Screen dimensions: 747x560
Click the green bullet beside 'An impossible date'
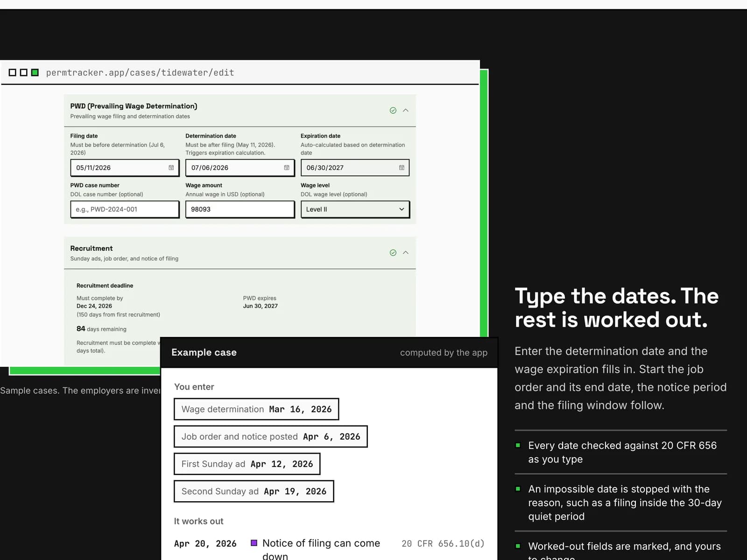point(518,489)
